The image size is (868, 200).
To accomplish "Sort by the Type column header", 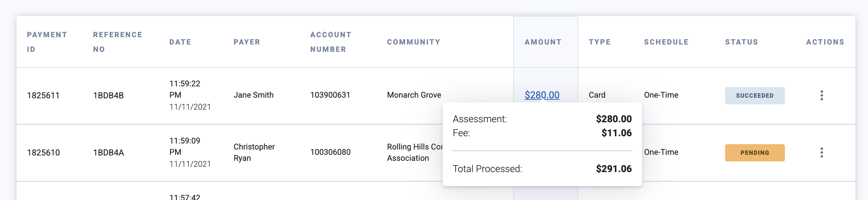I will click(599, 42).
